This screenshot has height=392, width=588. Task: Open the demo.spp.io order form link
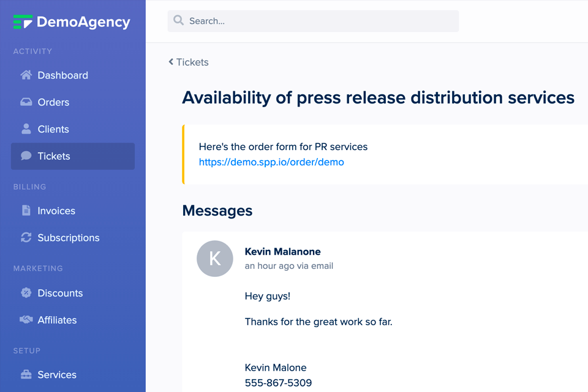271,162
